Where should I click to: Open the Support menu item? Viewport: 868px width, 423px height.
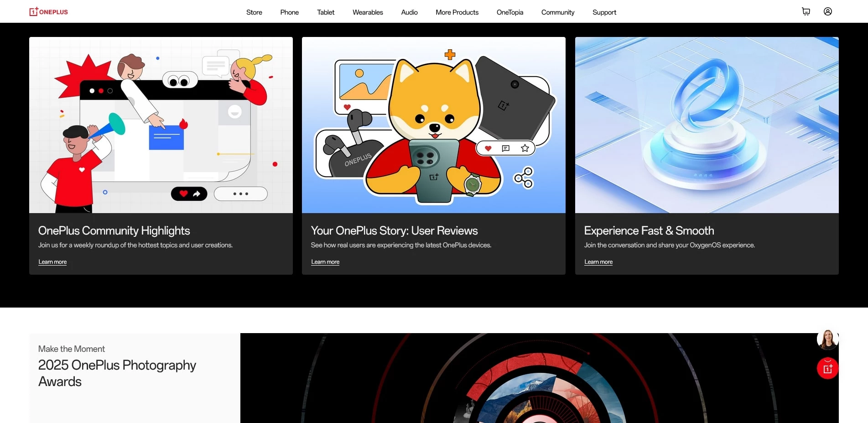click(604, 12)
